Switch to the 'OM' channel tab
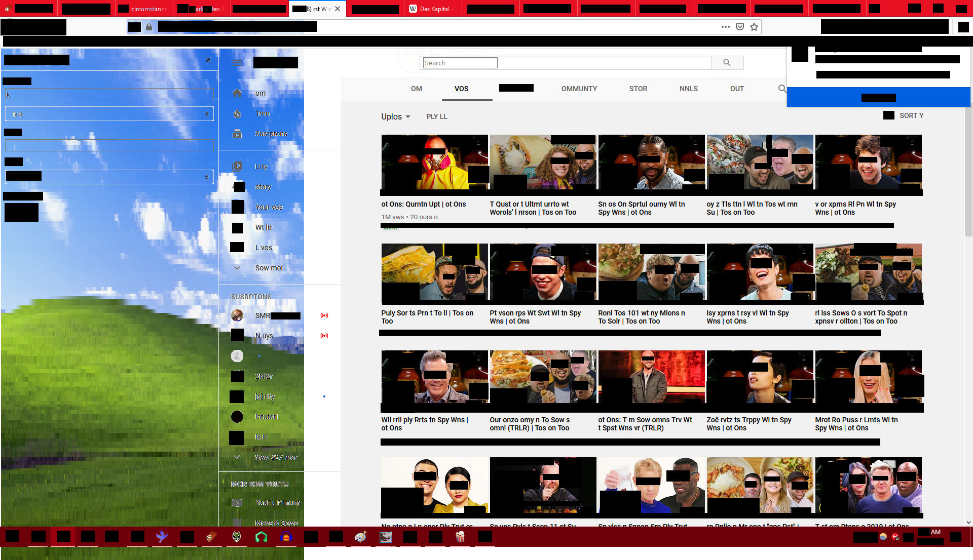973x560 pixels. [417, 89]
